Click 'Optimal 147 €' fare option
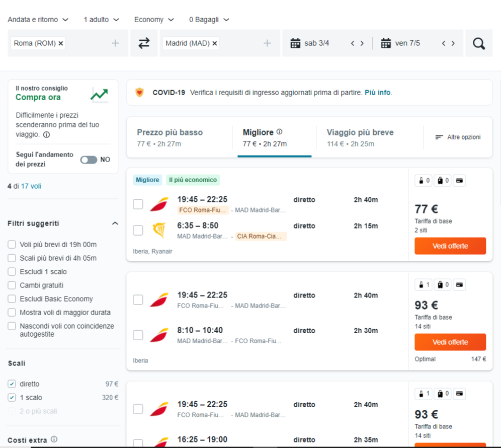 click(x=450, y=359)
